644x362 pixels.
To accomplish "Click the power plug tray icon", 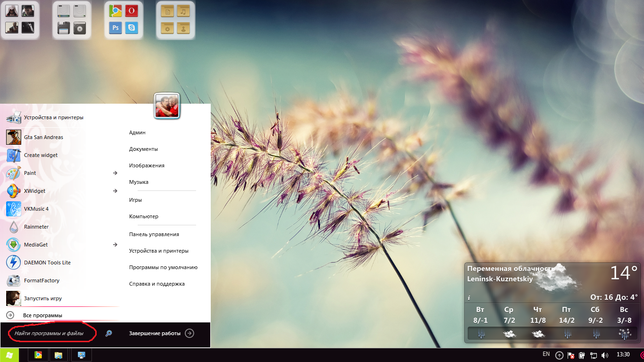I will coord(582,355).
